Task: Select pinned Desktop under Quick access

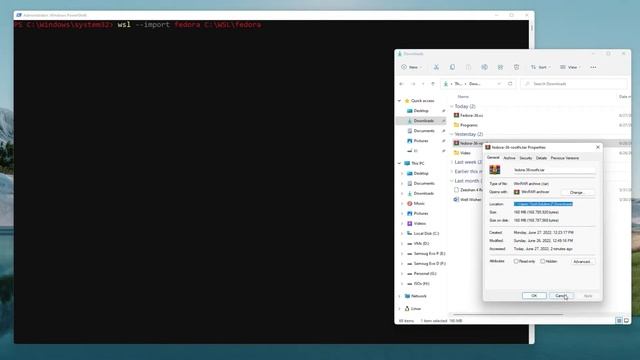Action: [x=421, y=111]
